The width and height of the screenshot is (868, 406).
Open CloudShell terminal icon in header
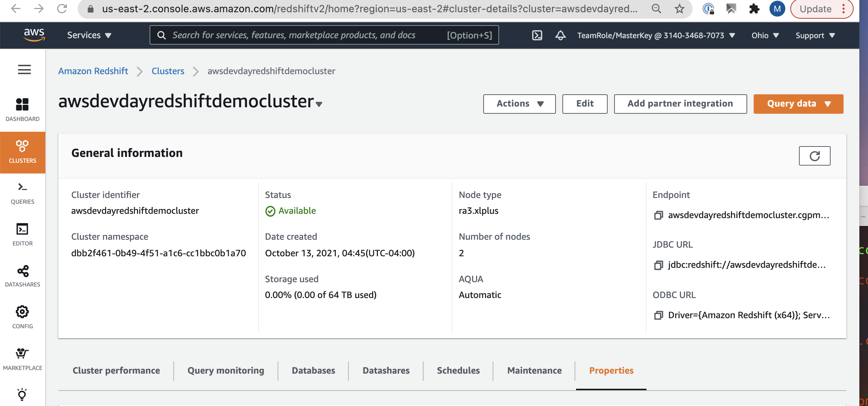[537, 35]
